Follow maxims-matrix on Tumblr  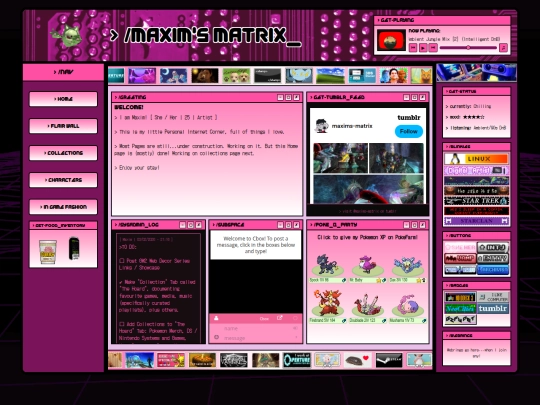click(408, 131)
